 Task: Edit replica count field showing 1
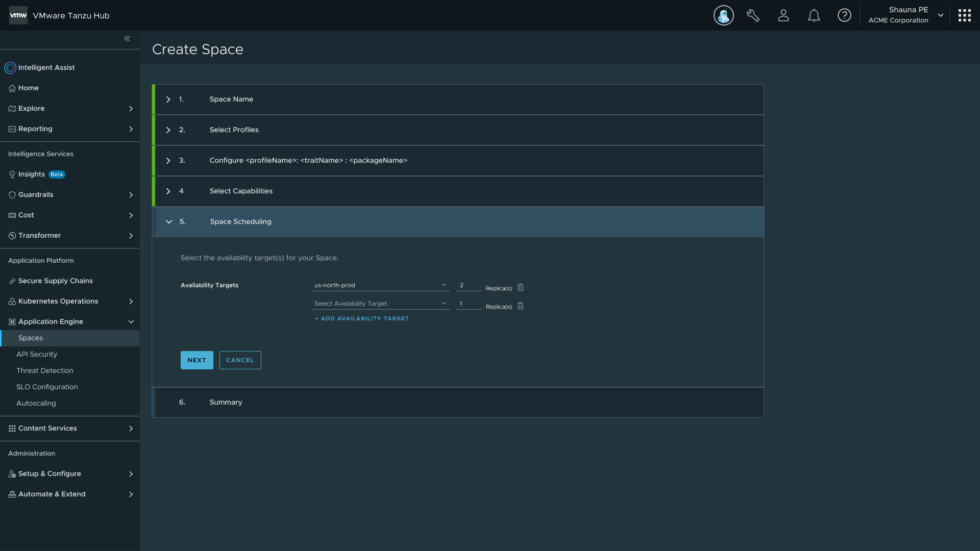pos(469,304)
